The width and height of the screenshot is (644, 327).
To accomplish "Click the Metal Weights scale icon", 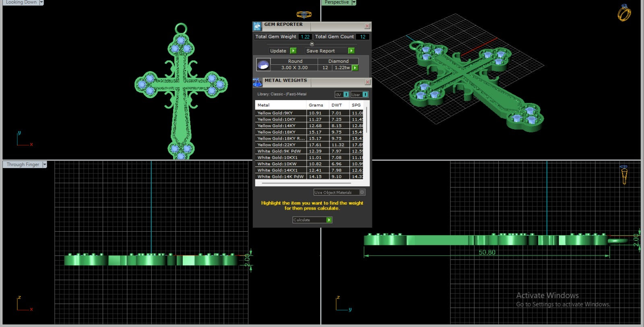I will tap(257, 82).
